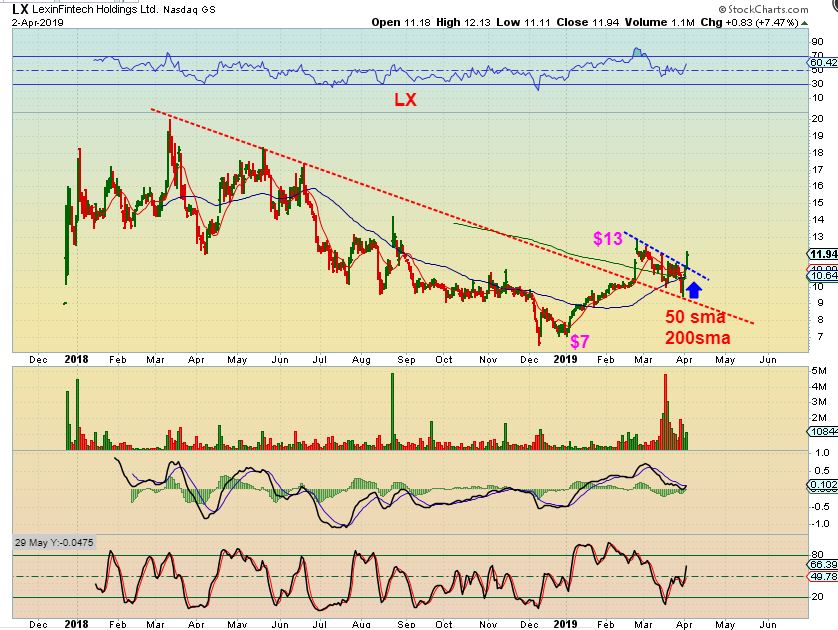The image size is (838, 630).
Task: Click the red 200sma annotation
Action: pos(697,338)
